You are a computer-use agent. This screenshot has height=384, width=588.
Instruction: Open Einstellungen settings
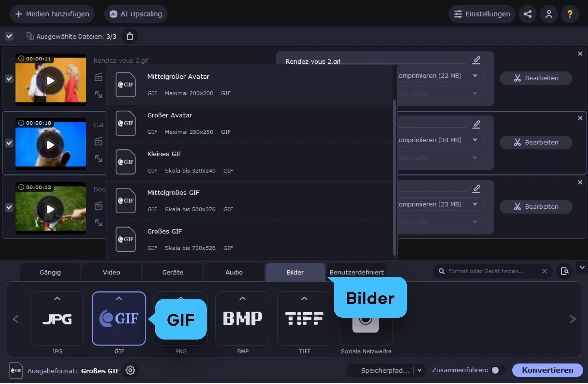click(482, 14)
